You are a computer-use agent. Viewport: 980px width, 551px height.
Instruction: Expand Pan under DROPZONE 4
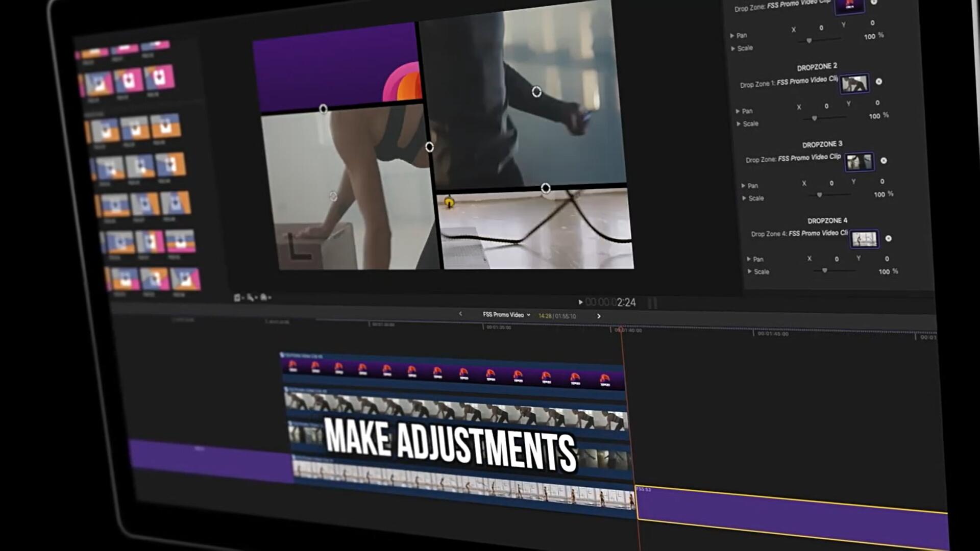[749, 259]
